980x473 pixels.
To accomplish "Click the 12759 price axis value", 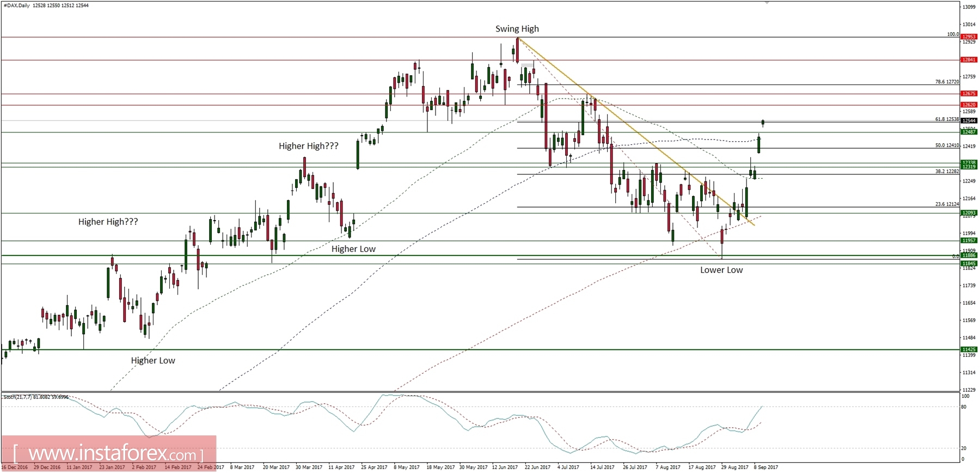I will [x=969, y=77].
